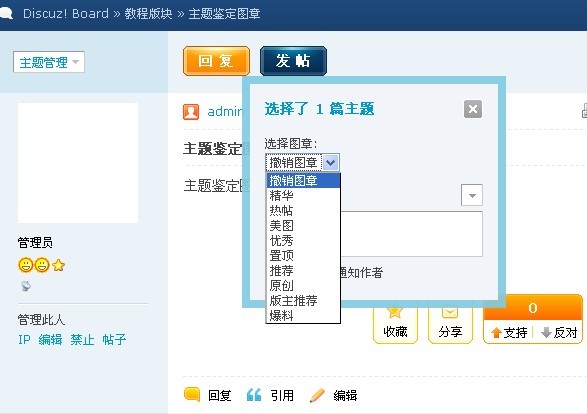Open the 主题管理 dropdown menu
Viewport: 587px width, 414px height.
click(x=49, y=62)
